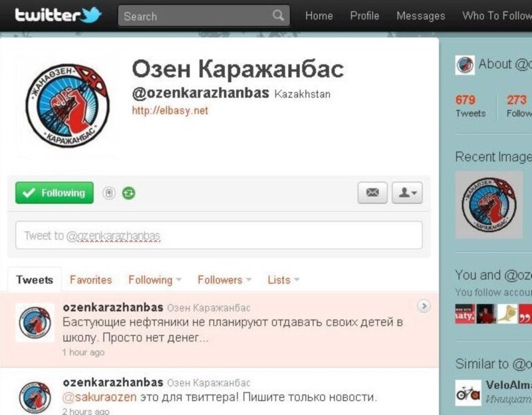Toggle the green Following button
532x415 pixels.
click(x=55, y=193)
